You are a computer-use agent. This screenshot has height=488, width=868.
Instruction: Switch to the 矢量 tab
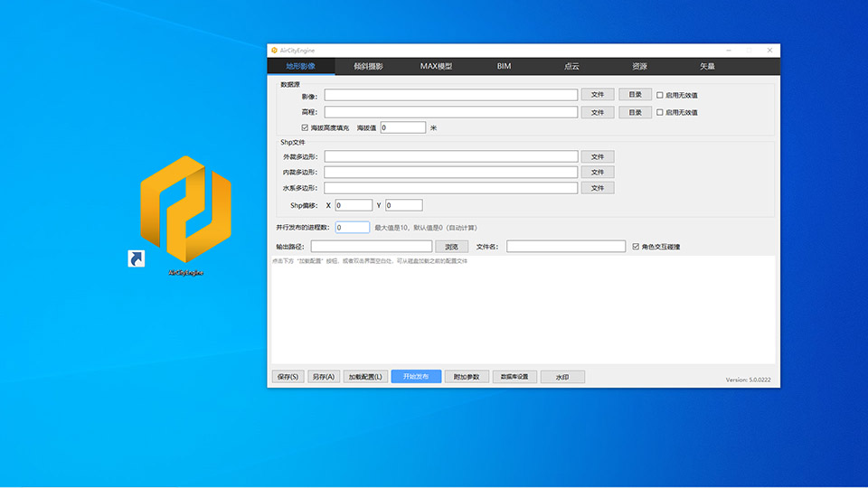point(707,66)
